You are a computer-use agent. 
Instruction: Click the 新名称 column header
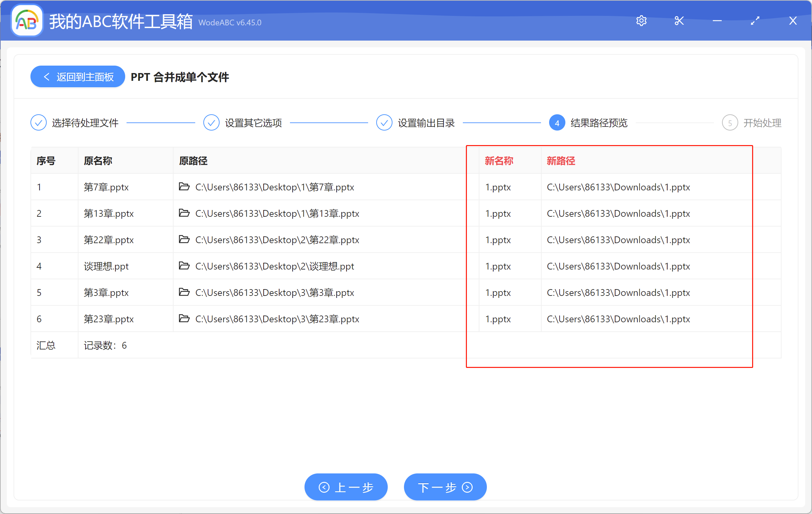tap(499, 161)
